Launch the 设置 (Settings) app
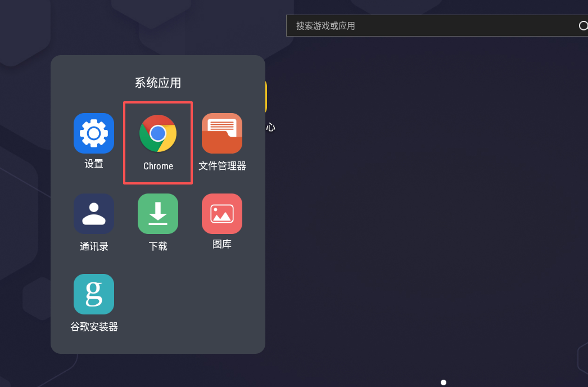588x387 pixels. [93, 133]
